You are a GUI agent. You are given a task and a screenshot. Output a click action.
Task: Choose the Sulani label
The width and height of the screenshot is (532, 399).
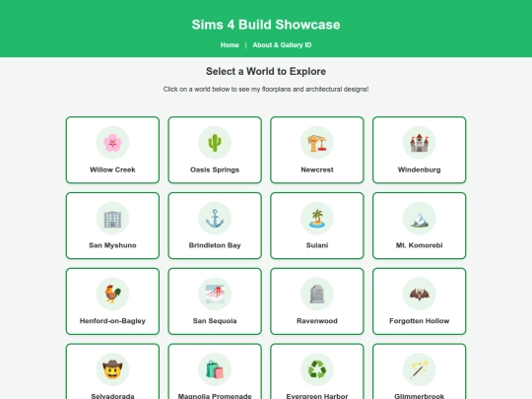(317, 245)
